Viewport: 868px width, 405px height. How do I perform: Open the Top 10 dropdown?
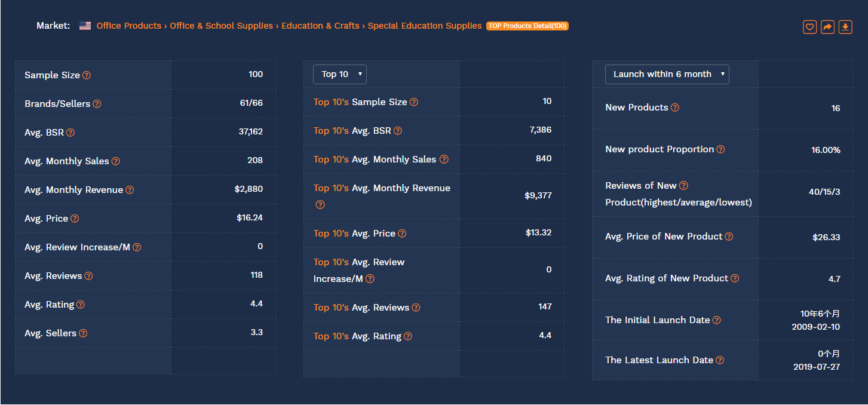339,74
